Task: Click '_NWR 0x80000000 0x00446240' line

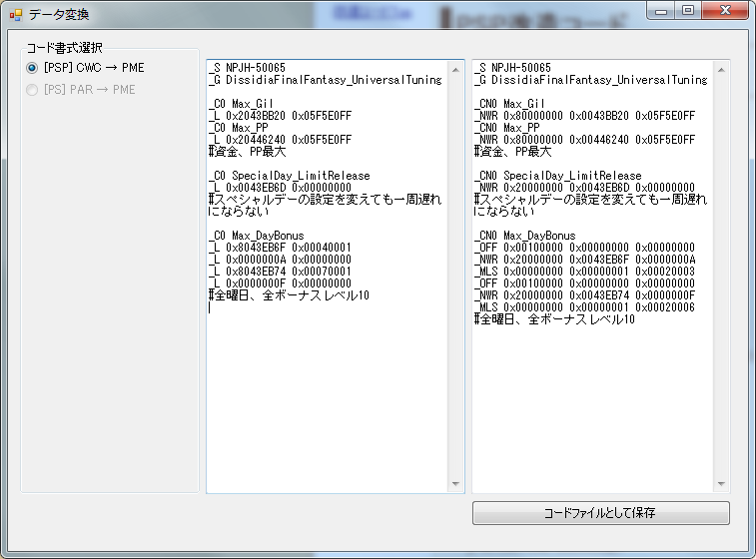Action: (x=585, y=140)
